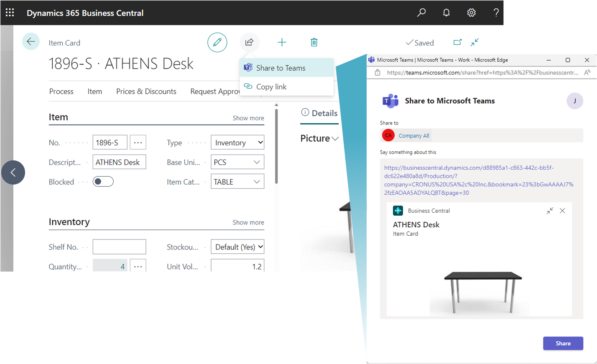
Task: Open the notifications bell
Action: pos(446,13)
